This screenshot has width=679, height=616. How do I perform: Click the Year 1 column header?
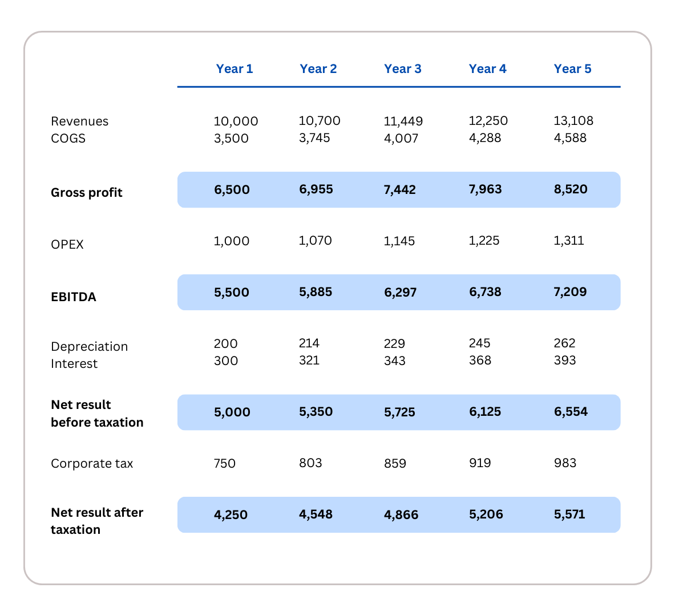pyautogui.click(x=234, y=69)
